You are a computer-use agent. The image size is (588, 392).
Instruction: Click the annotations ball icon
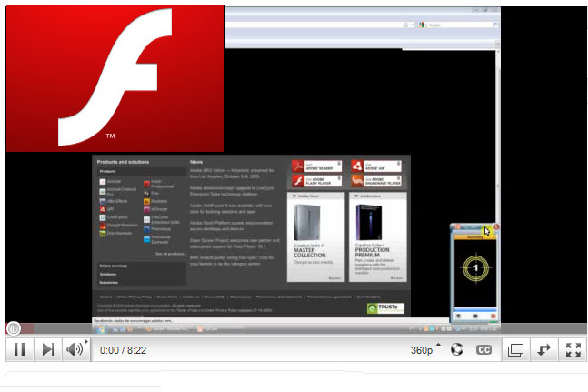(457, 349)
